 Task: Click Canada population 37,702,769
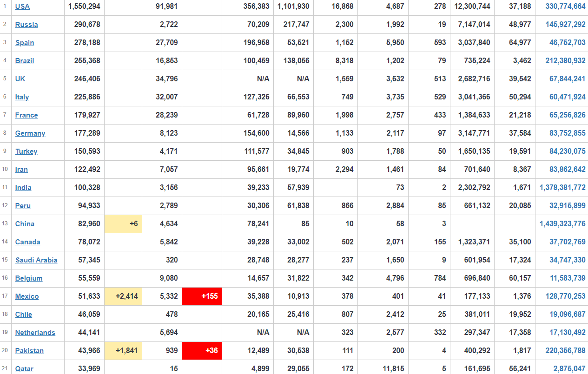567,242
